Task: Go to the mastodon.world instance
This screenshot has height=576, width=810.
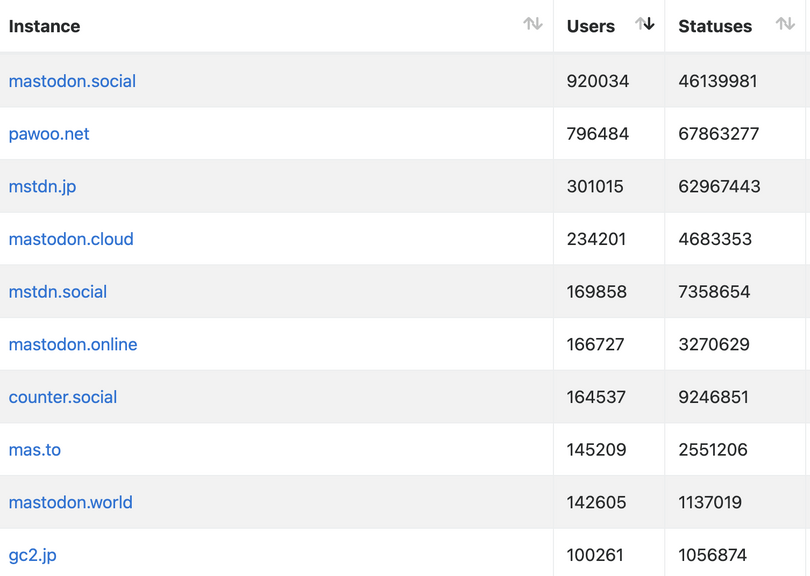Action: (71, 503)
